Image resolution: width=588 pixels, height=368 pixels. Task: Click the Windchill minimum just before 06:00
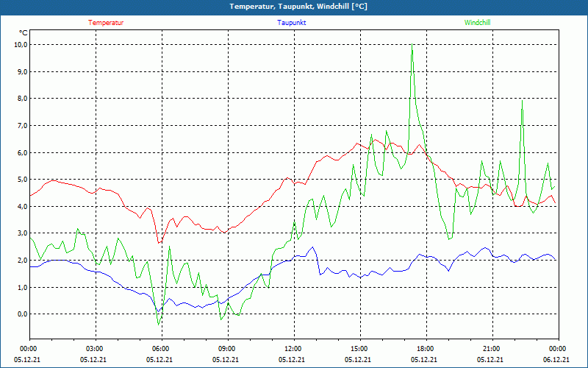point(159,325)
